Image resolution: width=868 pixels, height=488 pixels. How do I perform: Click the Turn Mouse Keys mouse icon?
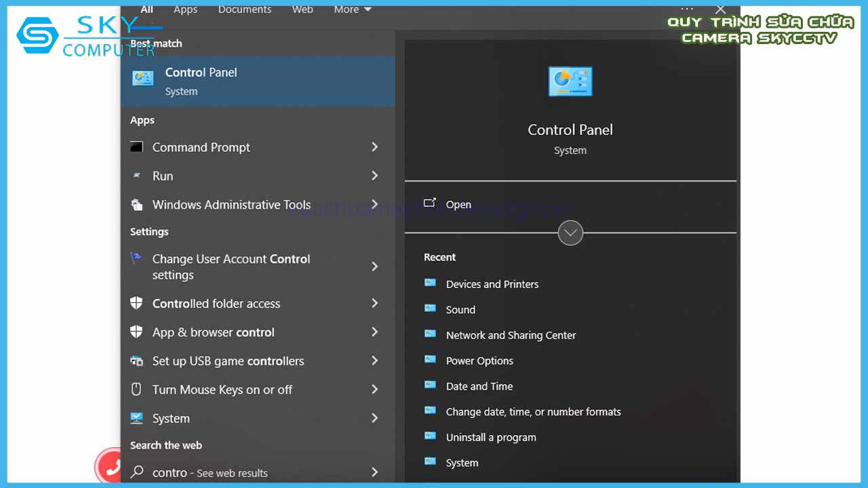click(x=137, y=390)
